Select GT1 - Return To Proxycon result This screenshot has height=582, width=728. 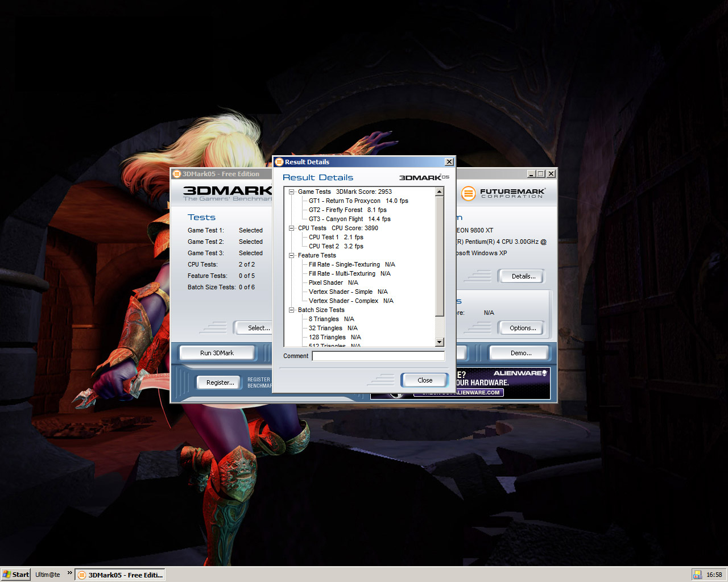tap(358, 201)
